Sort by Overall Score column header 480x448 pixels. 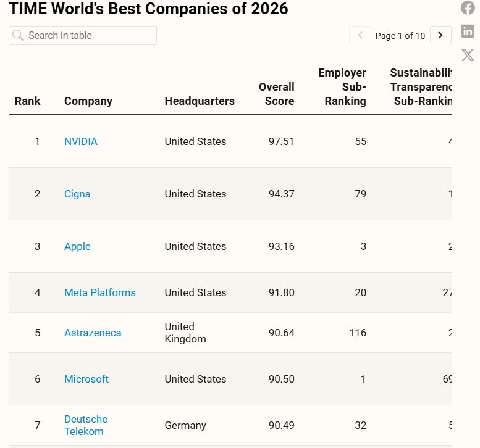pos(276,94)
